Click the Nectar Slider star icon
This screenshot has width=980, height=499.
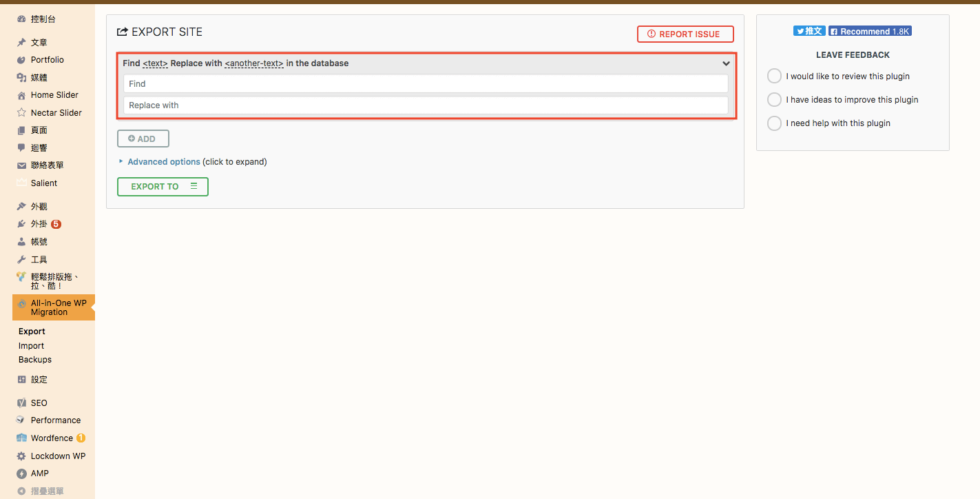(x=21, y=113)
